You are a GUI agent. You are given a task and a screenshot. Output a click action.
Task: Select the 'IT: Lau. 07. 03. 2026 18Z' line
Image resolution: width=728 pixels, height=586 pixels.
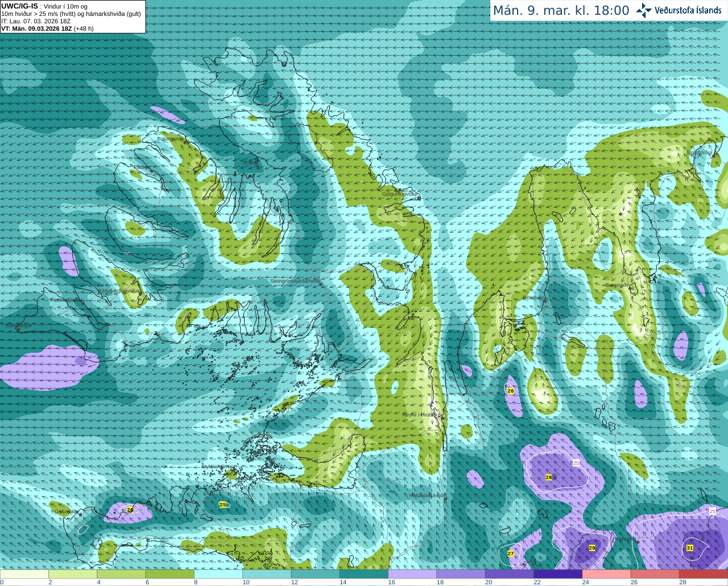[36, 21]
